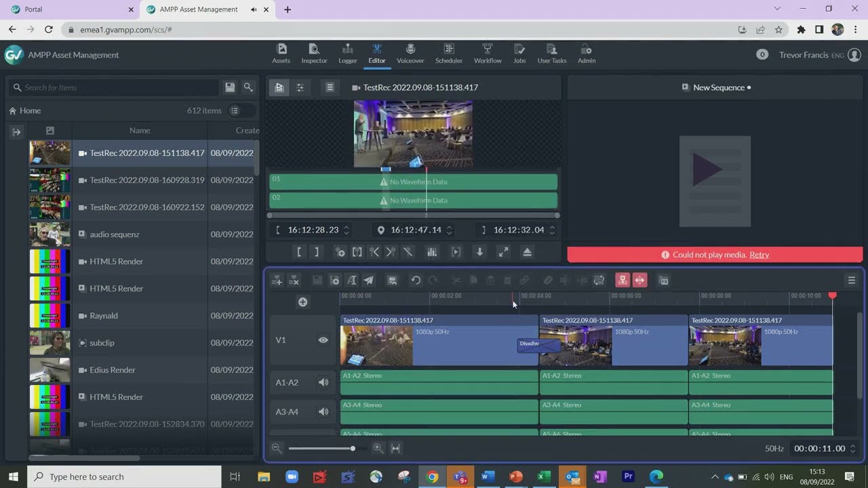Mute the A1-A2 audio track

[323, 382]
